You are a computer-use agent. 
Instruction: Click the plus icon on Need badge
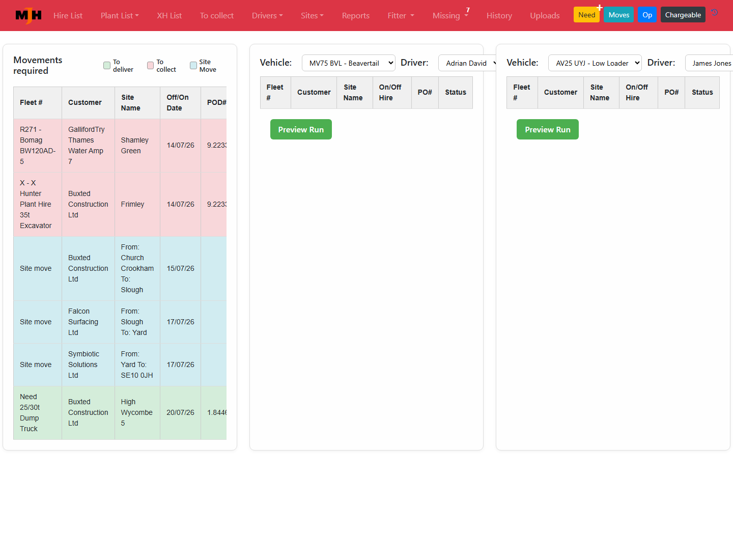point(600,8)
